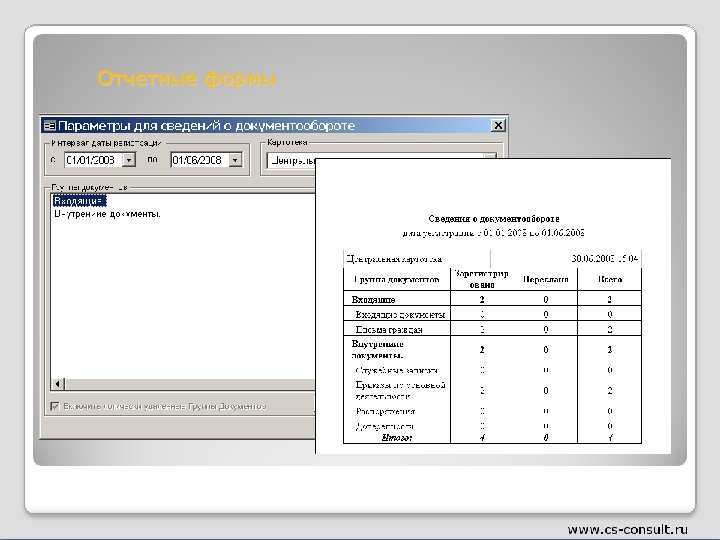The width and height of the screenshot is (720, 540).
Task: Click the Внутренние документы report row
Action: tap(492, 349)
